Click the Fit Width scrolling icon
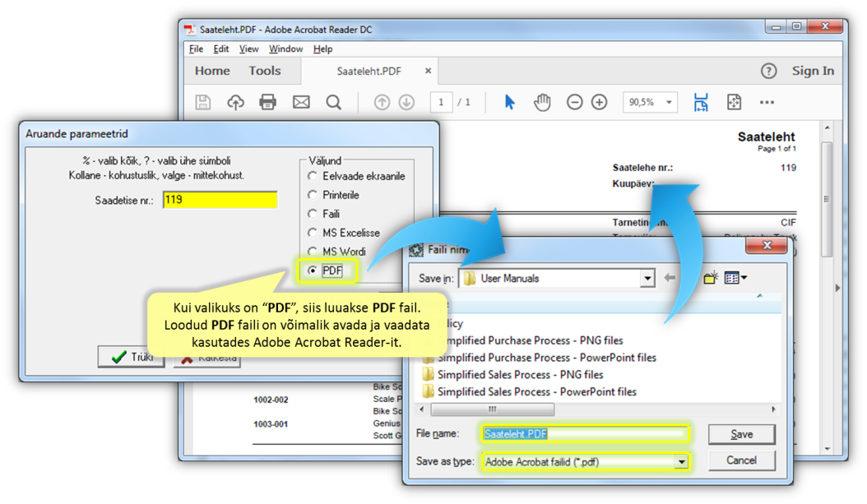The image size is (867, 504). [x=701, y=102]
